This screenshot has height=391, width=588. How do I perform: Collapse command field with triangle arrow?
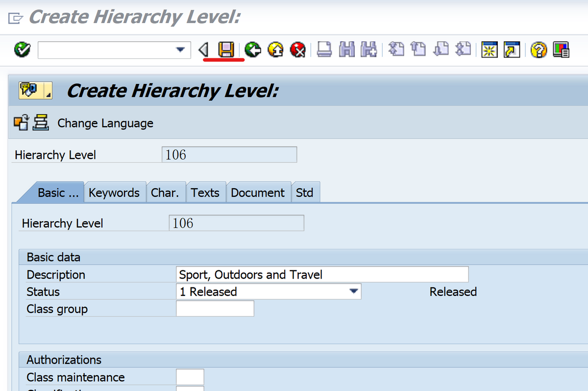point(204,50)
